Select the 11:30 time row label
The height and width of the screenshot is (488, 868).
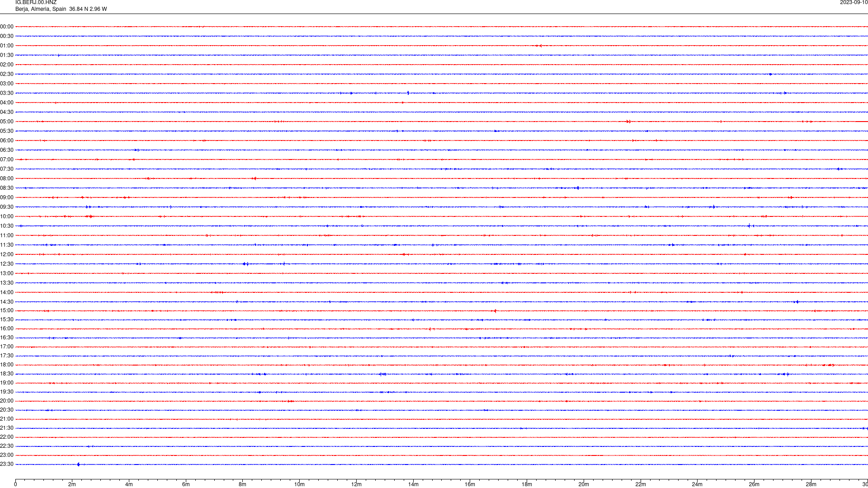tap(7, 245)
